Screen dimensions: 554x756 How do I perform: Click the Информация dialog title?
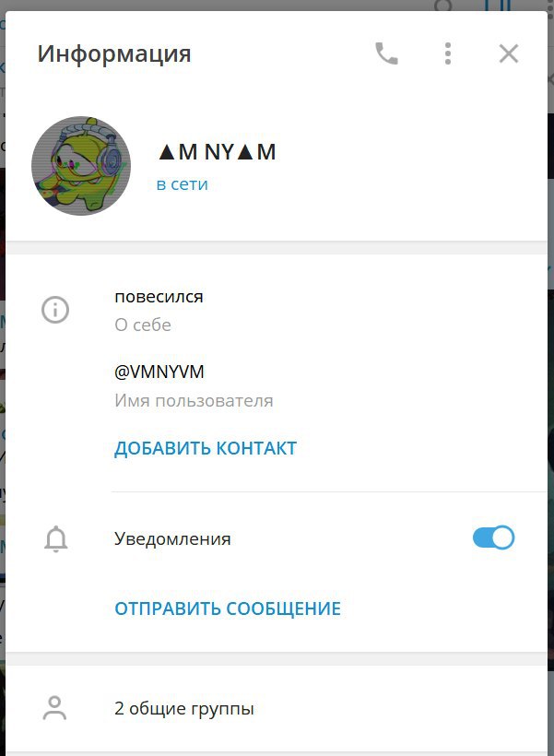(x=114, y=53)
